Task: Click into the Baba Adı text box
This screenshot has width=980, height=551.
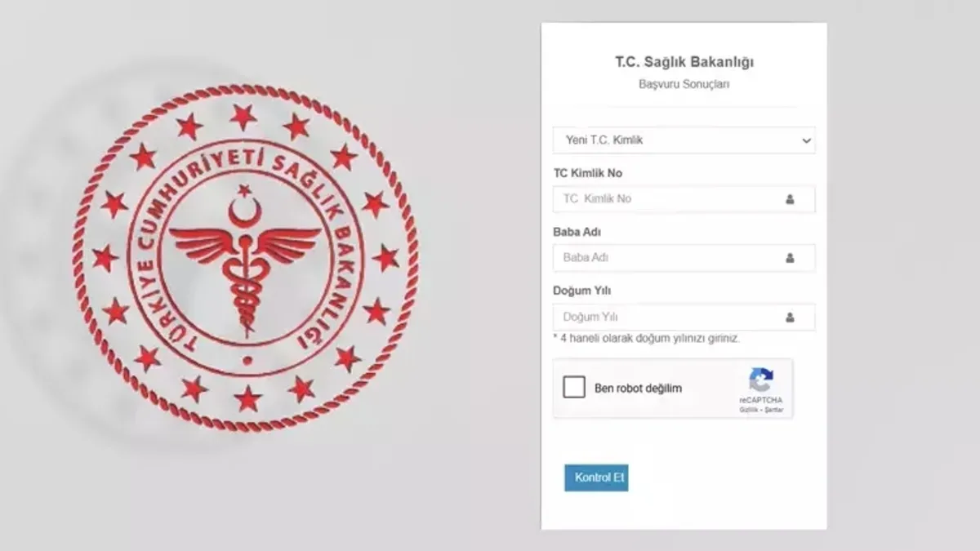Action: tap(666, 258)
